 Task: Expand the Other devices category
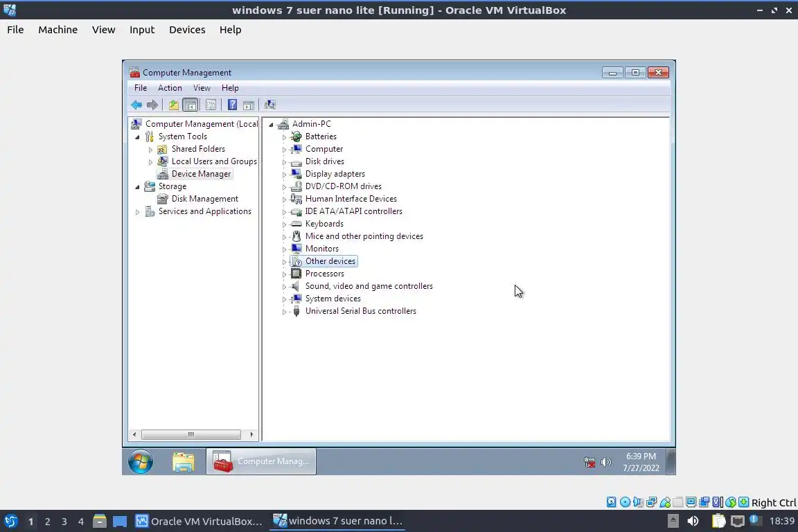point(284,262)
